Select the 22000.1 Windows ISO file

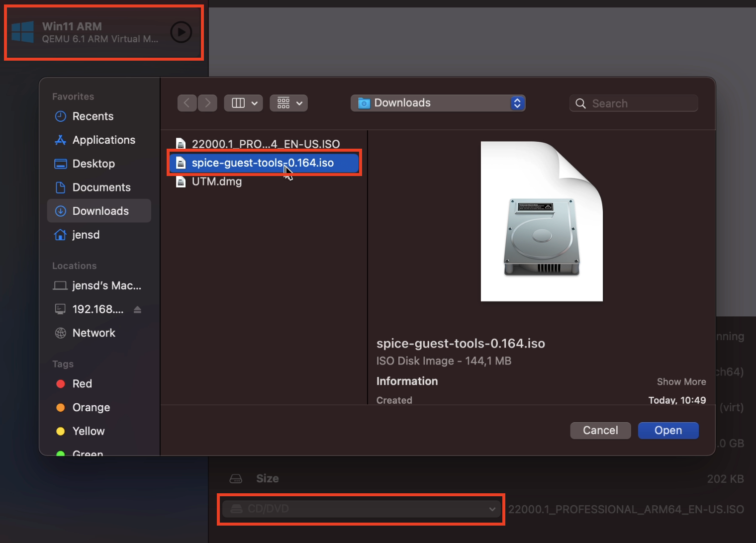[x=266, y=143]
